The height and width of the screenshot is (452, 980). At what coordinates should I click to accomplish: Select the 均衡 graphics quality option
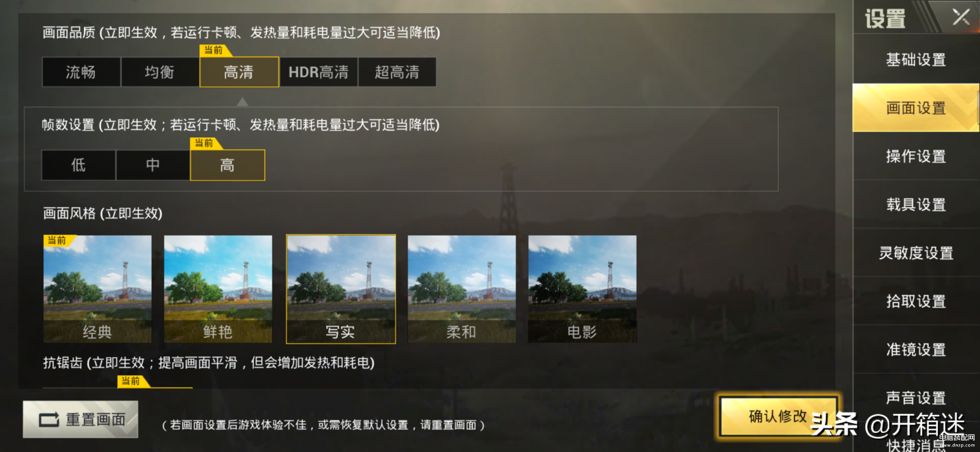pos(160,72)
